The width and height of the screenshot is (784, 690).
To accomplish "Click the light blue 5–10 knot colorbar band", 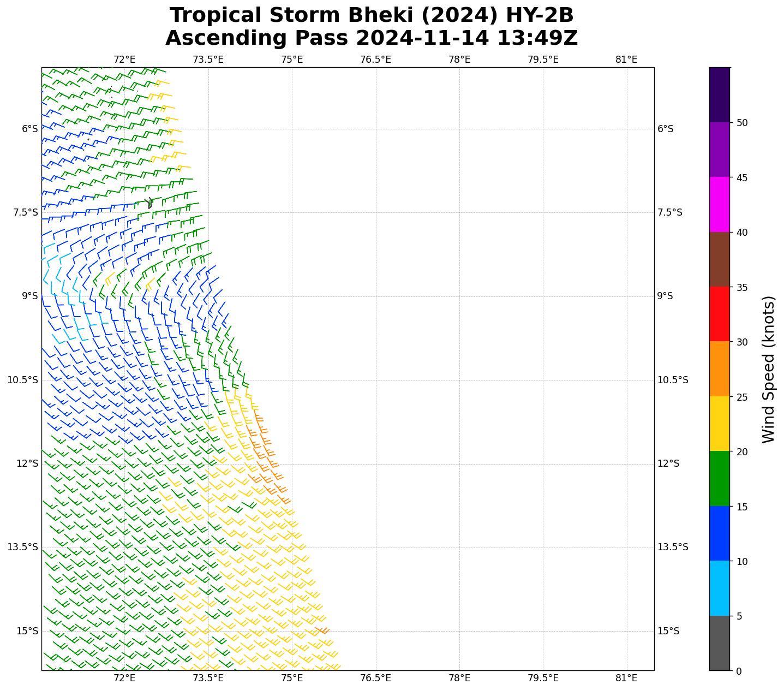I will (x=719, y=588).
